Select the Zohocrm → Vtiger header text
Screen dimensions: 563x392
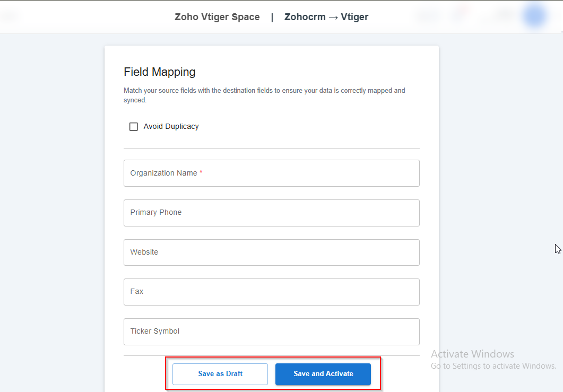pos(326,17)
